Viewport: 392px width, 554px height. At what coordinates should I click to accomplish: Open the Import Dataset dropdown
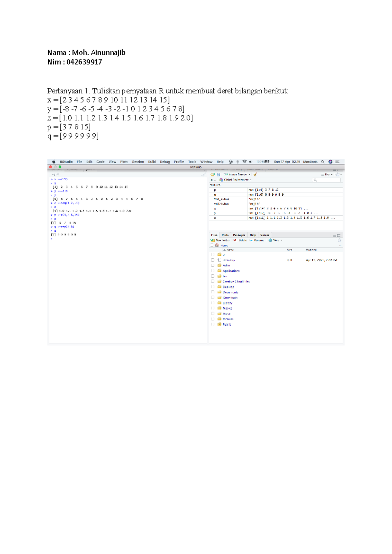tap(237, 174)
